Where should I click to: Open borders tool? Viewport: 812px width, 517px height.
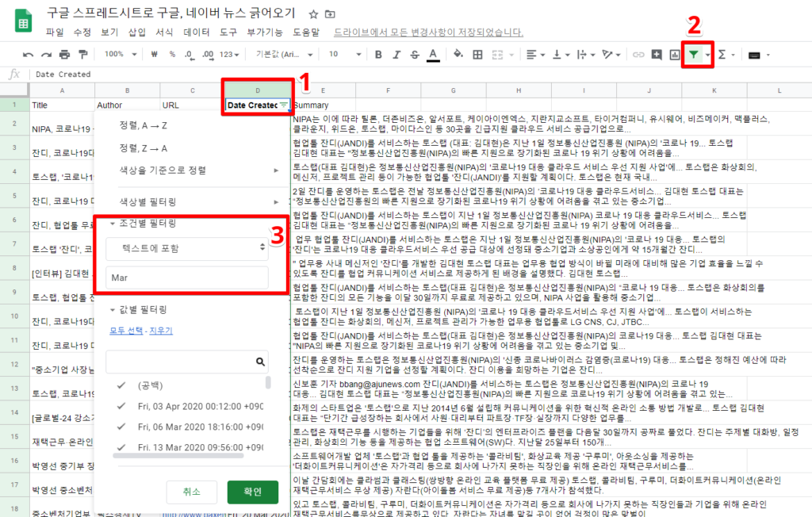click(x=477, y=55)
